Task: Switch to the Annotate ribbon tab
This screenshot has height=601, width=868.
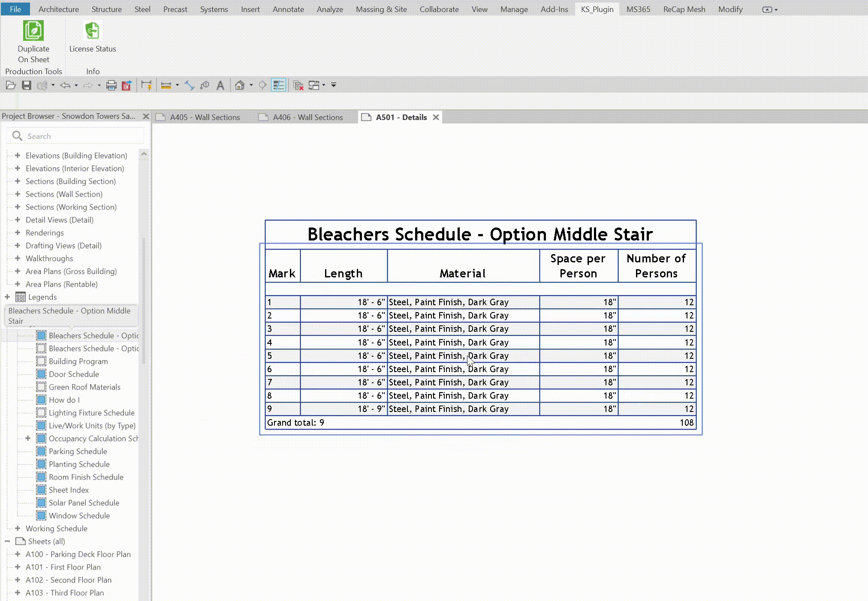Action: pyautogui.click(x=288, y=9)
